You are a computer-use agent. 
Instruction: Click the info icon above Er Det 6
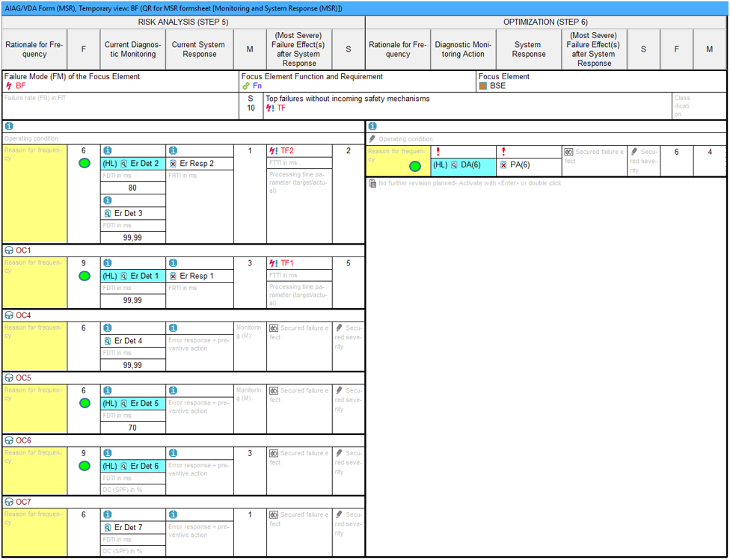point(108,453)
